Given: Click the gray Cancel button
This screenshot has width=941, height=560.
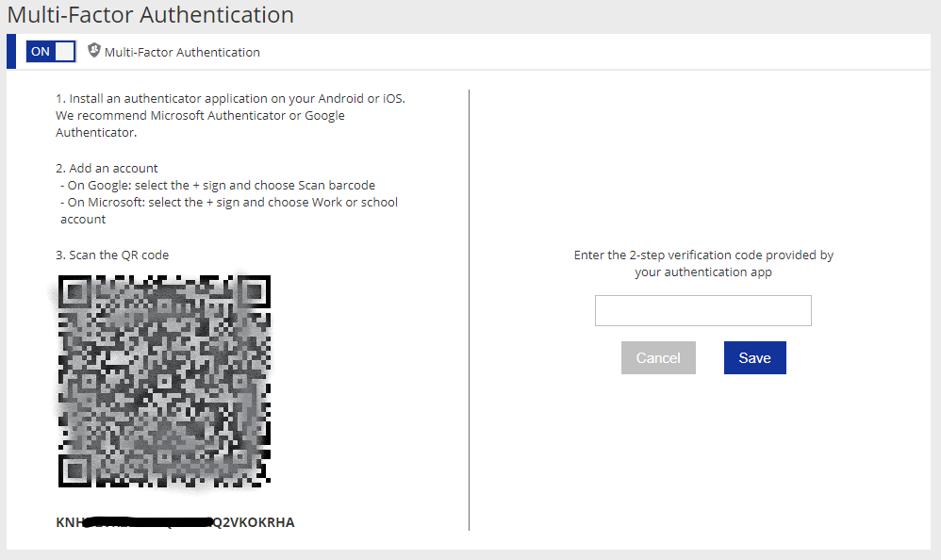Looking at the screenshot, I should [658, 357].
